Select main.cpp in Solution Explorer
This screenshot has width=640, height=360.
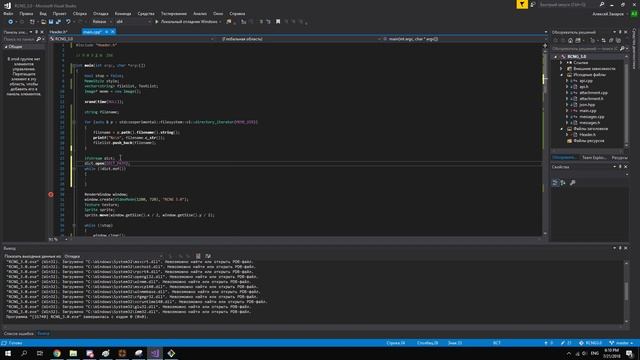pyautogui.click(x=588, y=111)
